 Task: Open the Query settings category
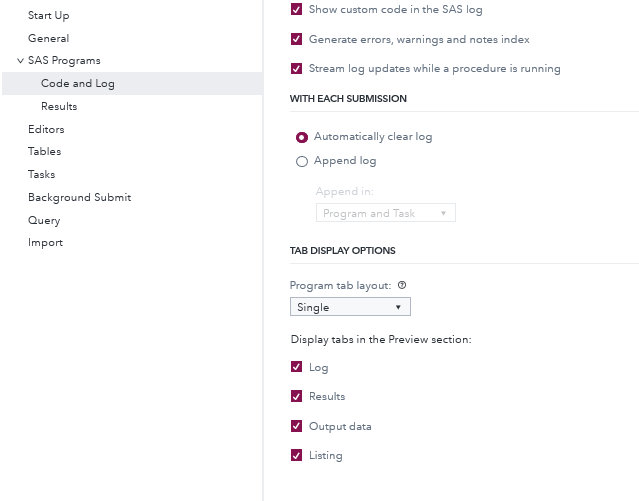[x=44, y=220]
